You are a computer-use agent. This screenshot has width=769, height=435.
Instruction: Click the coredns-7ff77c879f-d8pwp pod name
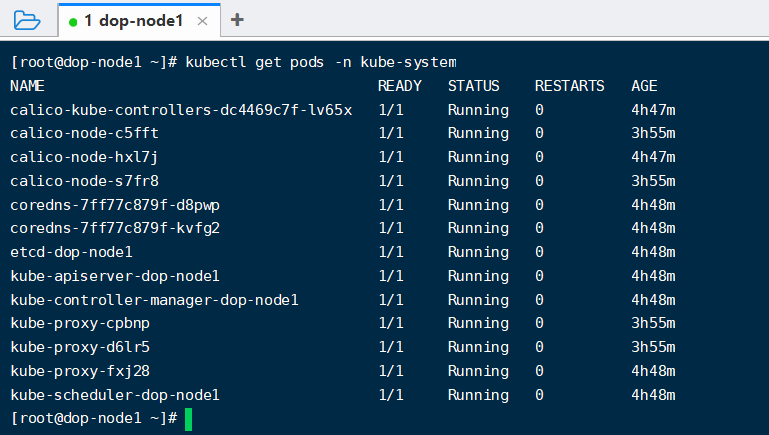tap(115, 205)
